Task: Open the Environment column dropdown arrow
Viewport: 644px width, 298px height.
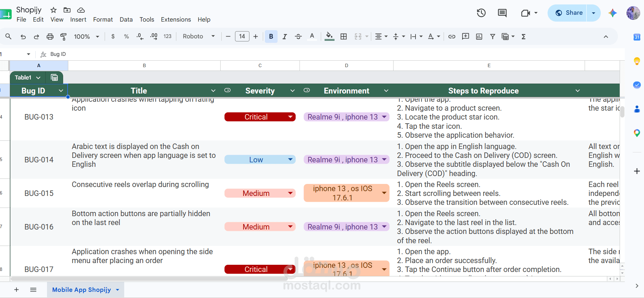Action: click(x=386, y=91)
